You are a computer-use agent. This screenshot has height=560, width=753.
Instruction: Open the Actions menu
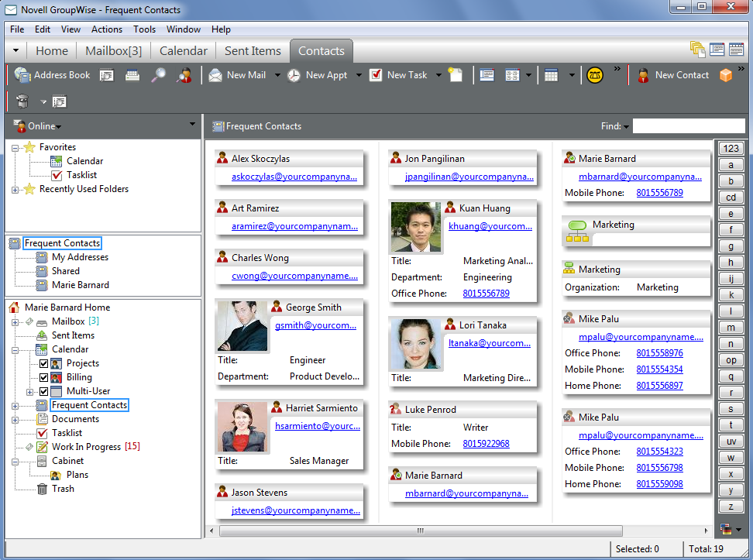pyautogui.click(x=107, y=29)
